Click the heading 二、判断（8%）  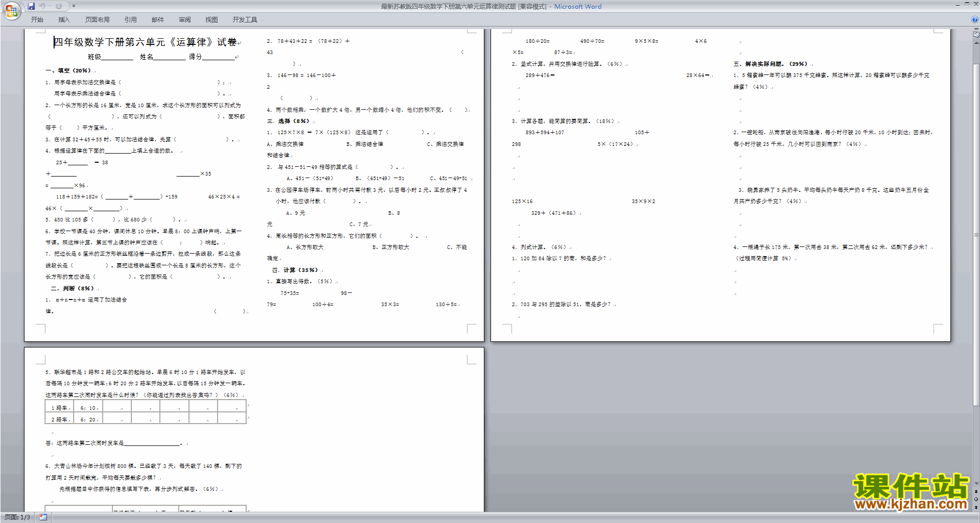[x=72, y=288]
